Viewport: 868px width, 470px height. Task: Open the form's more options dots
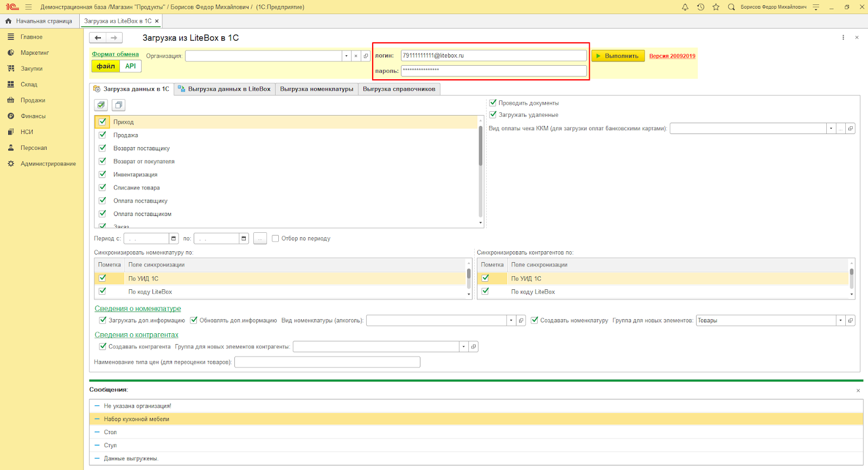pos(843,37)
